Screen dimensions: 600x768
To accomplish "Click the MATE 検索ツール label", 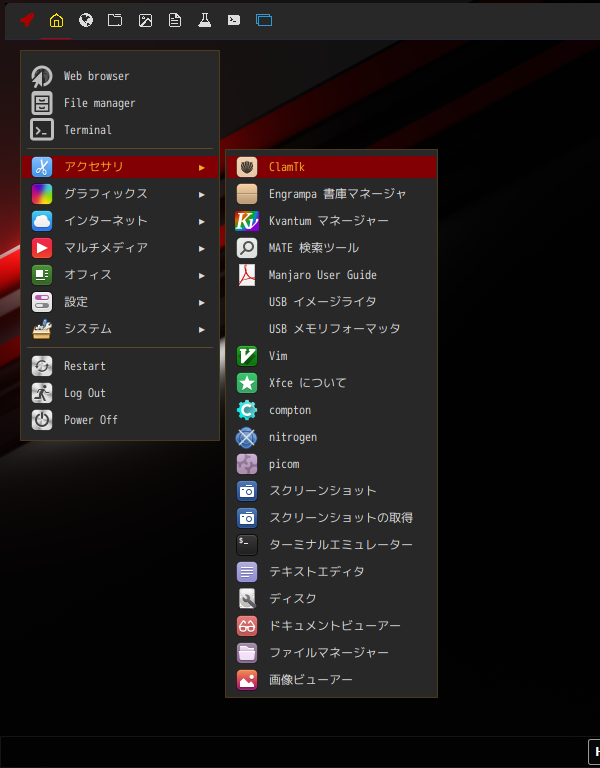I will tap(314, 248).
